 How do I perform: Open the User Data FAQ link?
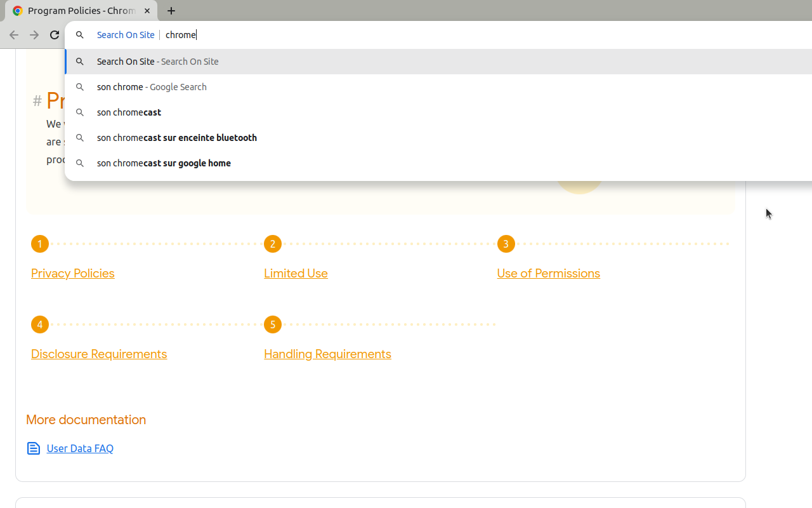[x=79, y=448]
